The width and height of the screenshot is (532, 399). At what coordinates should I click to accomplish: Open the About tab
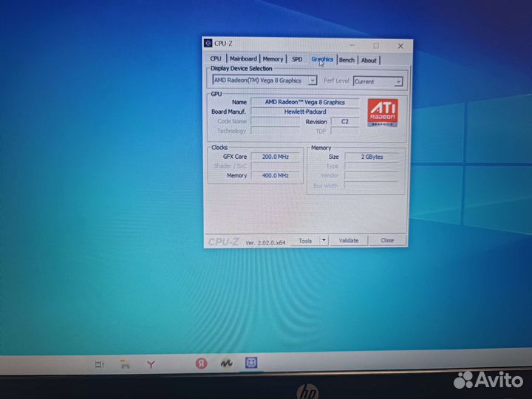[x=369, y=61]
